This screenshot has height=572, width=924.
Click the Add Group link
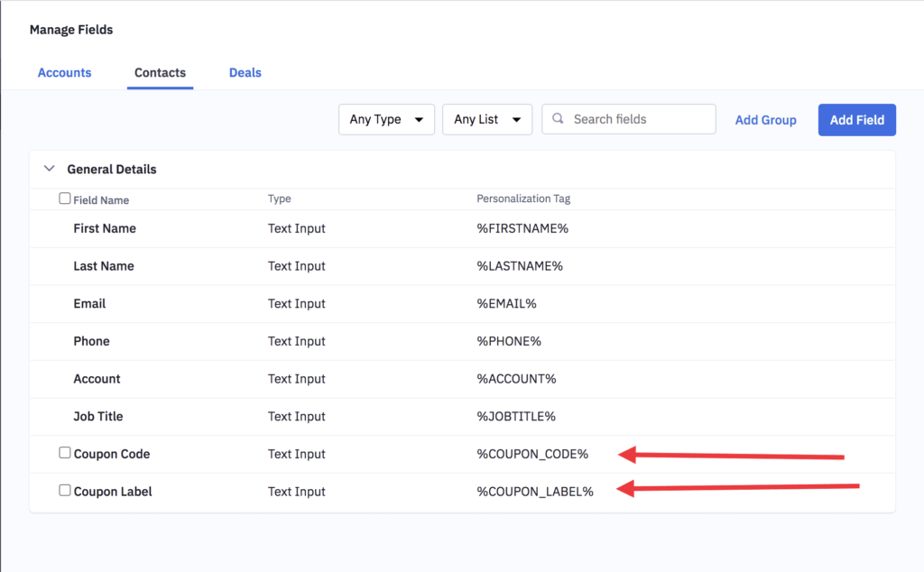tap(765, 119)
